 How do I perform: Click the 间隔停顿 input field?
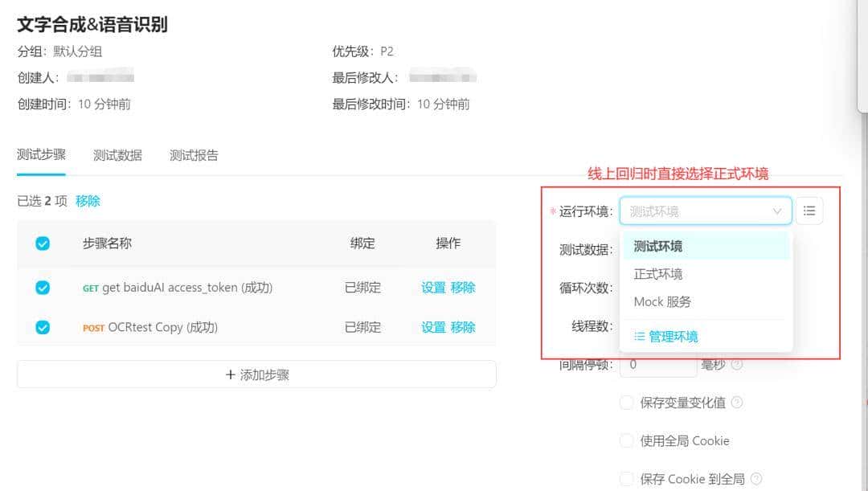(x=657, y=364)
